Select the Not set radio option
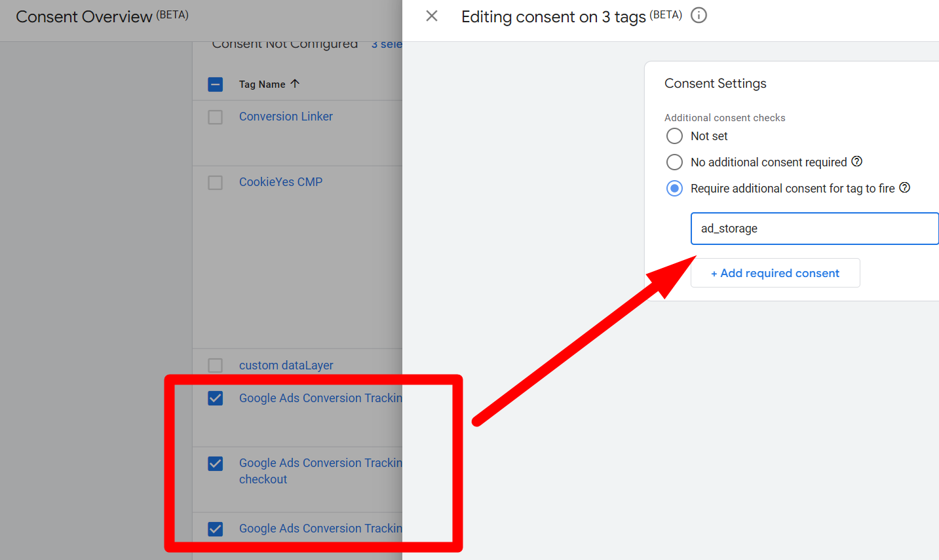 [x=674, y=136]
